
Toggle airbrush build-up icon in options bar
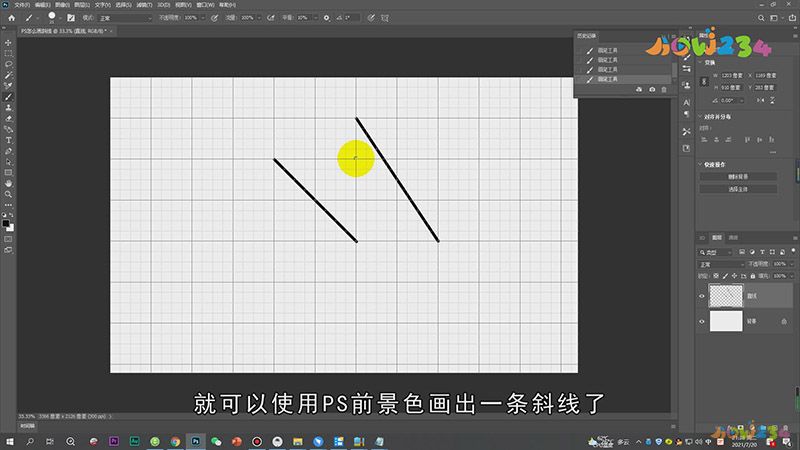(x=271, y=18)
